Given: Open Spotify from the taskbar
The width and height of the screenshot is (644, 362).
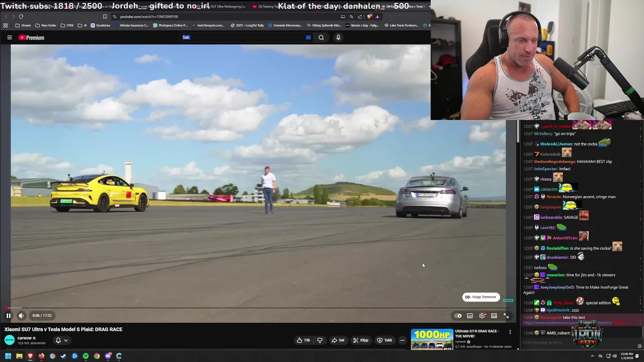Looking at the screenshot, I should pyautogui.click(x=86, y=356).
